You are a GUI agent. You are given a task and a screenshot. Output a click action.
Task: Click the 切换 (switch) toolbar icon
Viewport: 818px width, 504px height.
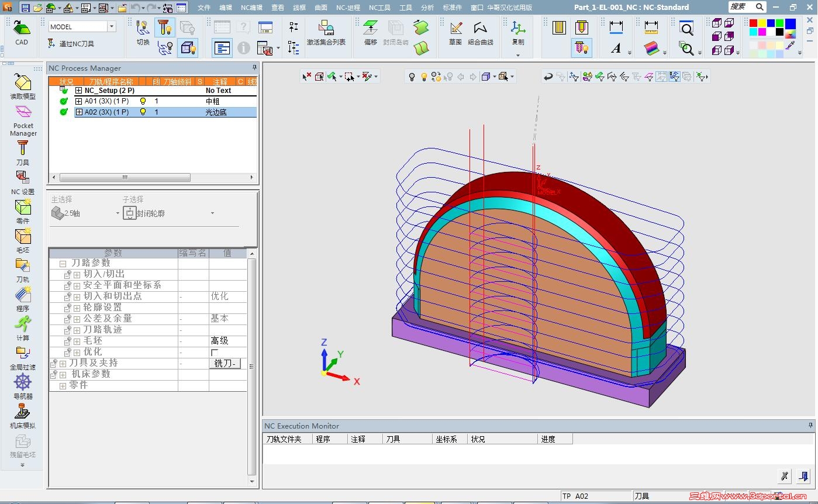(143, 32)
